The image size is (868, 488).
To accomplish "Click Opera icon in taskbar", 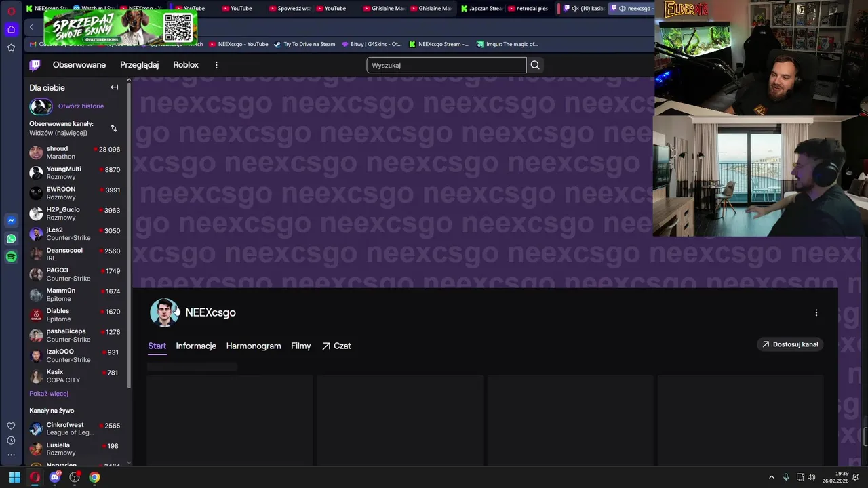I will pos(35,477).
